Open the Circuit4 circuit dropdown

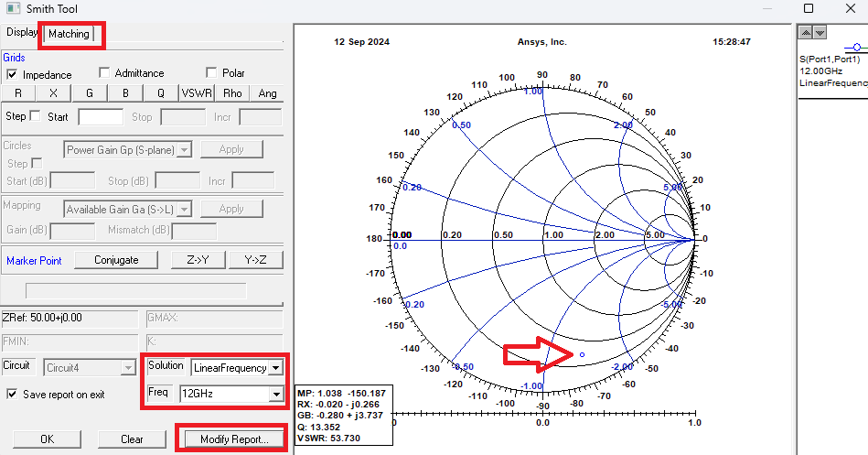[x=128, y=367]
